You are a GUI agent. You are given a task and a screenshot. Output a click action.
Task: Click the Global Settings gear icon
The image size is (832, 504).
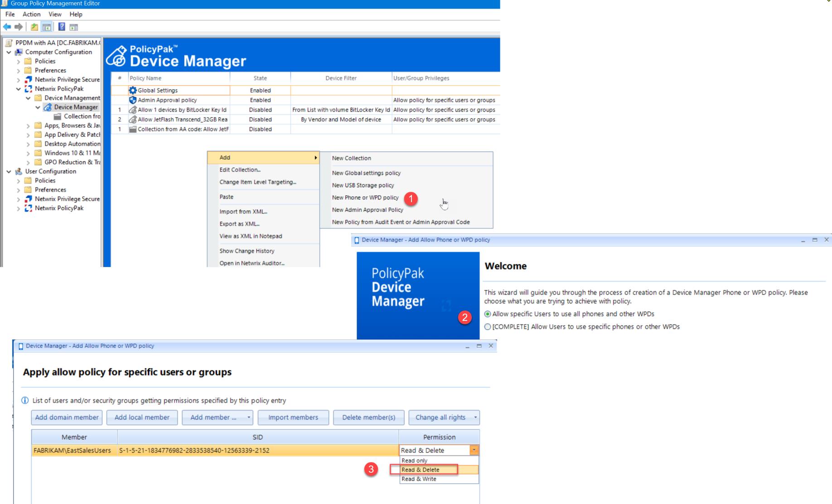click(x=133, y=91)
